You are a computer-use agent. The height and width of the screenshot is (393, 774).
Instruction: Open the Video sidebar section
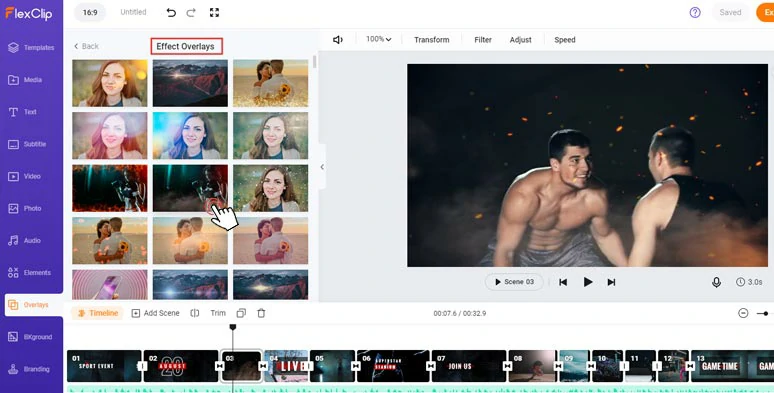[x=25, y=176]
